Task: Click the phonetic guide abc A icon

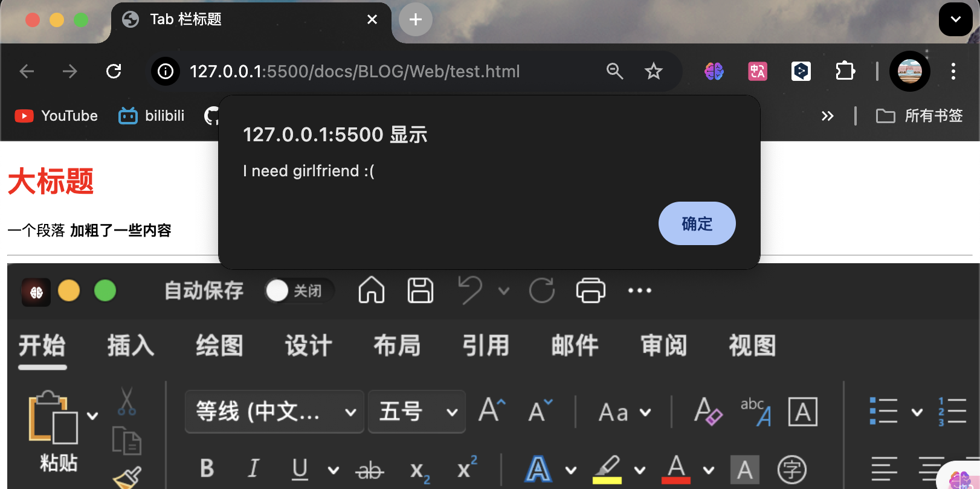Action: [x=756, y=412]
